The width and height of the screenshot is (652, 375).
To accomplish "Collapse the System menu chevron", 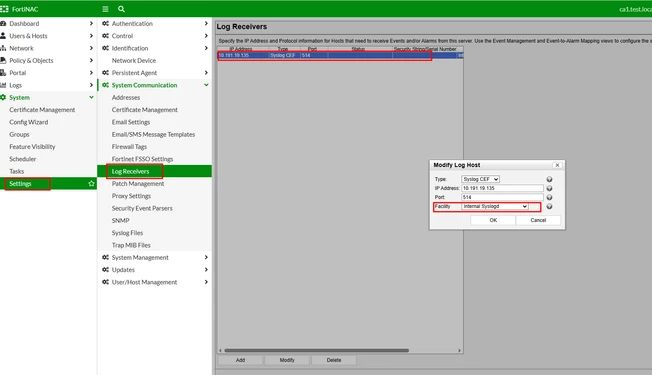I will coord(91,97).
